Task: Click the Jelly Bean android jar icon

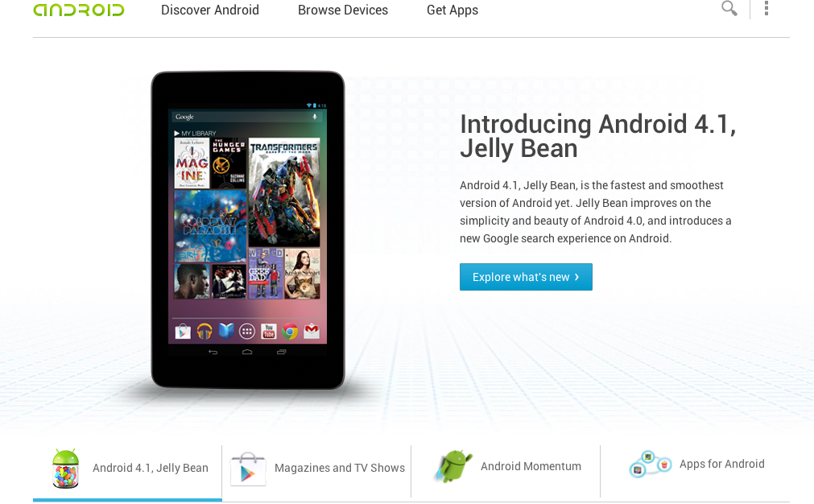Action: (65, 469)
